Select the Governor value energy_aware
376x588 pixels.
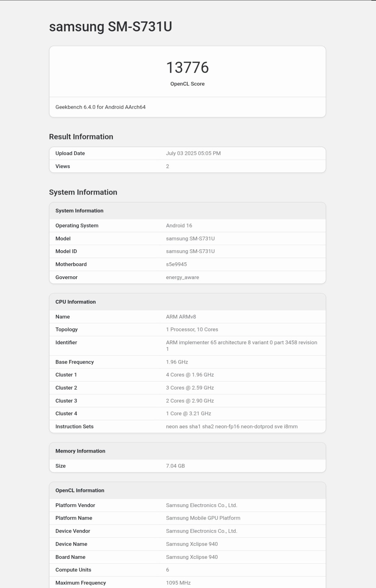[x=182, y=278]
